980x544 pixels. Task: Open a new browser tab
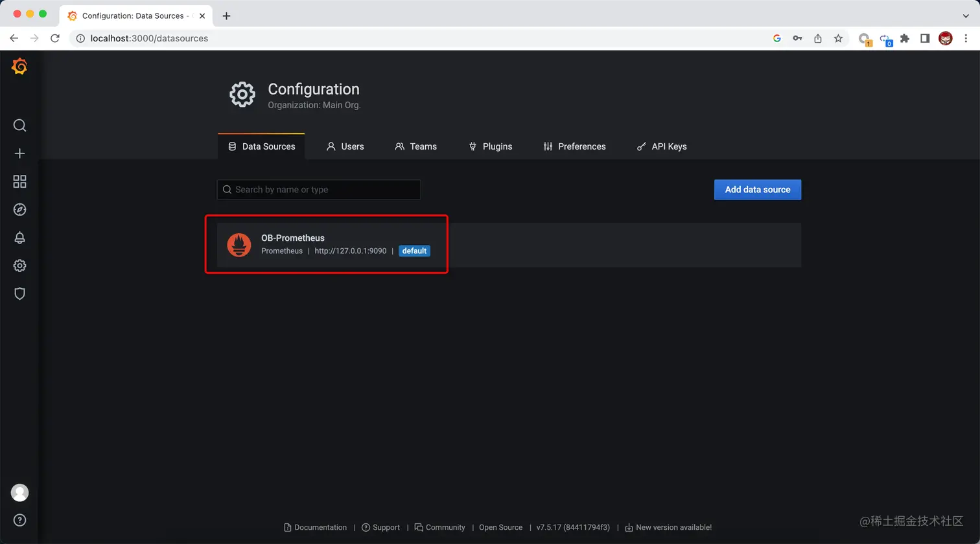[226, 16]
